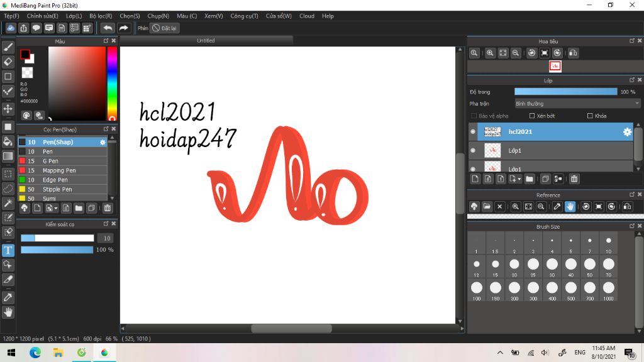Close reference image with X icon

(499, 206)
